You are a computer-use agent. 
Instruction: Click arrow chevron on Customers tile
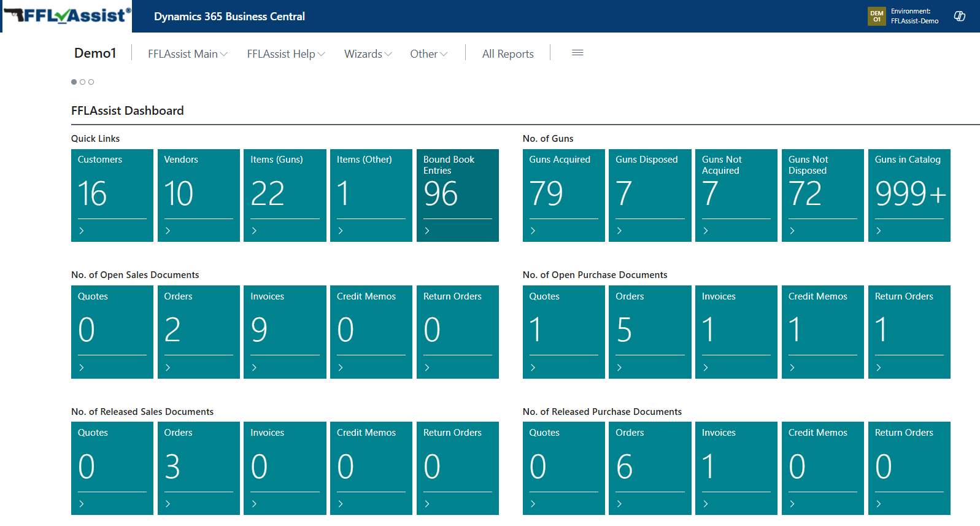pos(81,231)
